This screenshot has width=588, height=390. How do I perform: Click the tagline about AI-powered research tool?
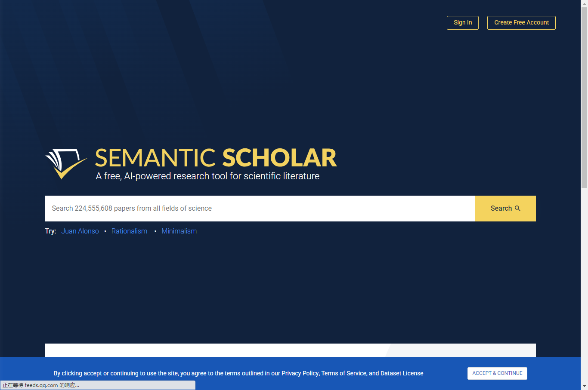click(x=207, y=176)
